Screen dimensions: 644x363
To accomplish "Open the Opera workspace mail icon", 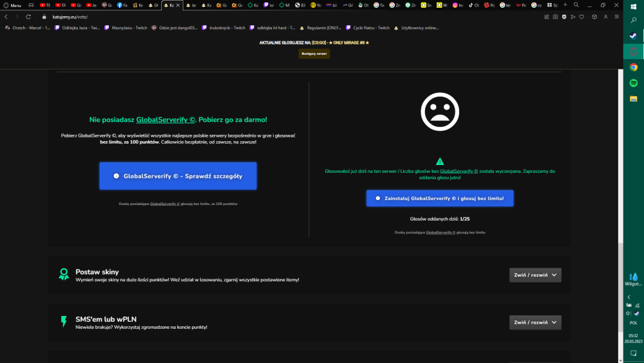I will [31, 5].
